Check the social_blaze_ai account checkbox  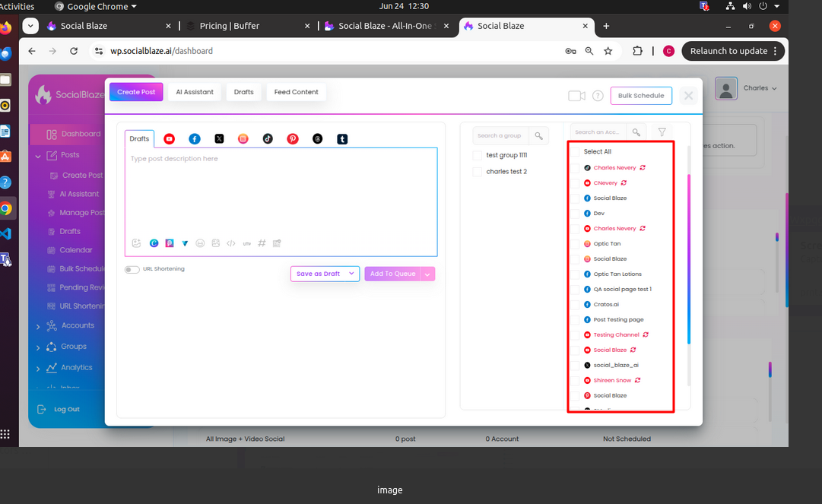[576, 365]
